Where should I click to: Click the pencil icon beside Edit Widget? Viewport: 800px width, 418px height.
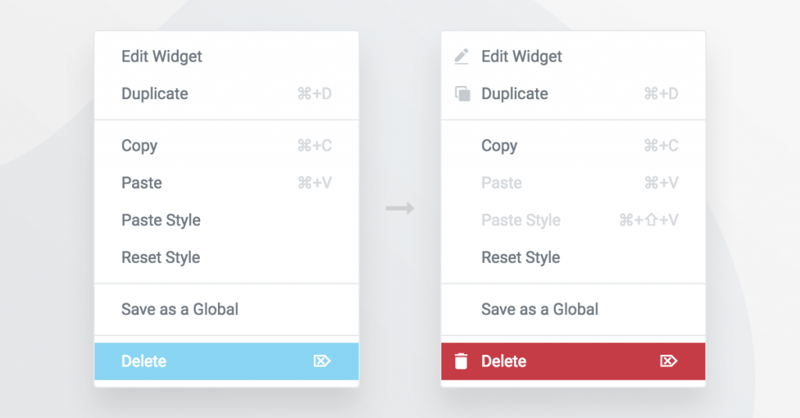click(461, 56)
